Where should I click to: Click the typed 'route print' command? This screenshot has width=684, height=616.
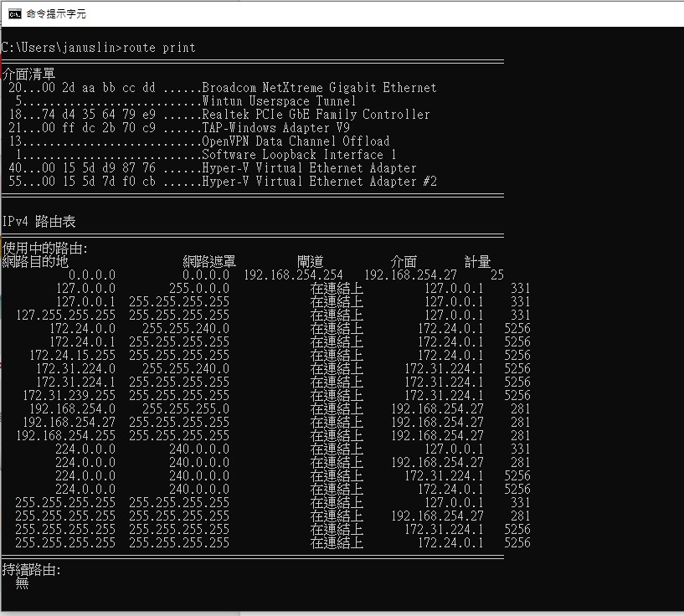click(x=159, y=47)
